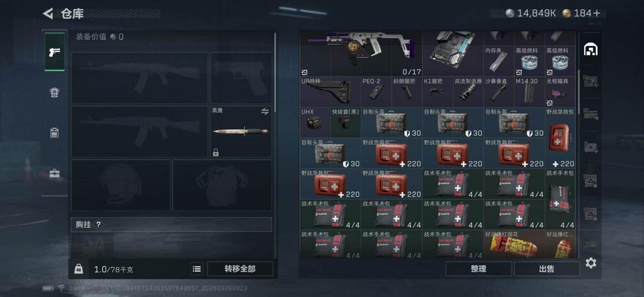
Task: Click the 转移全部 button
Action: (240, 269)
